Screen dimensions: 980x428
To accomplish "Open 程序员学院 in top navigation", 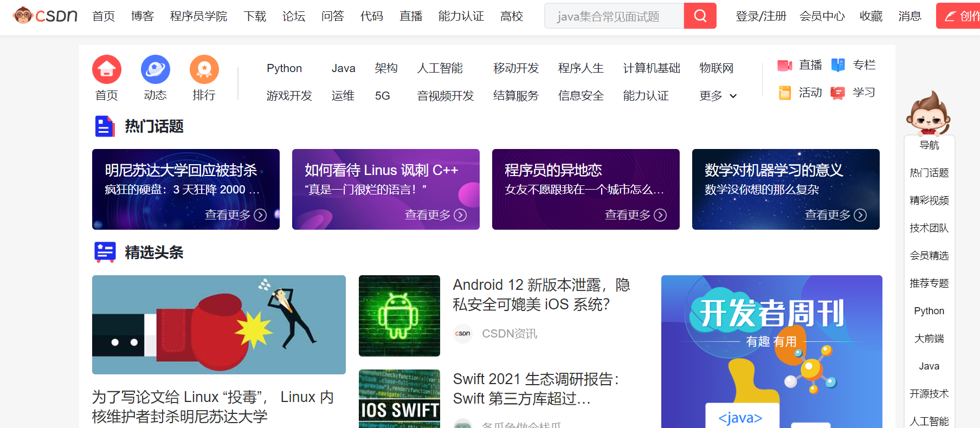I will click(199, 16).
